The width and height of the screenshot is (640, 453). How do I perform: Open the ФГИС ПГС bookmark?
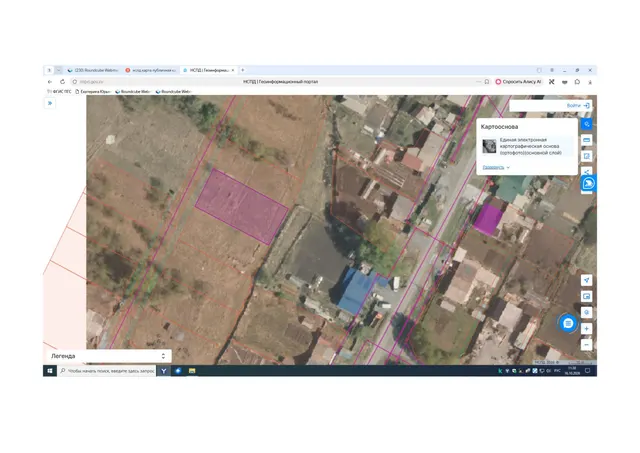pos(59,91)
